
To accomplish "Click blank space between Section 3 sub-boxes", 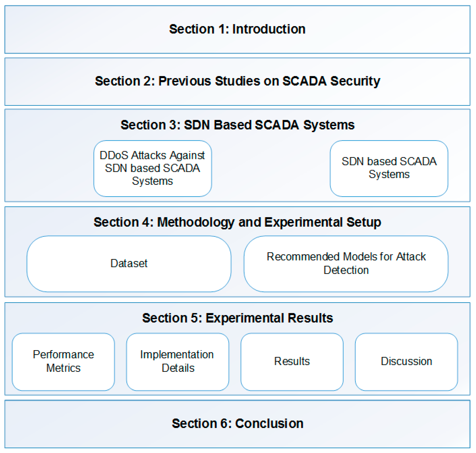I will (271, 169).
